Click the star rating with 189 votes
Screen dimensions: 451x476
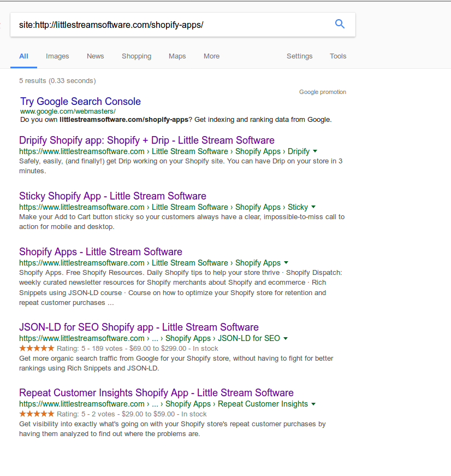(x=37, y=348)
